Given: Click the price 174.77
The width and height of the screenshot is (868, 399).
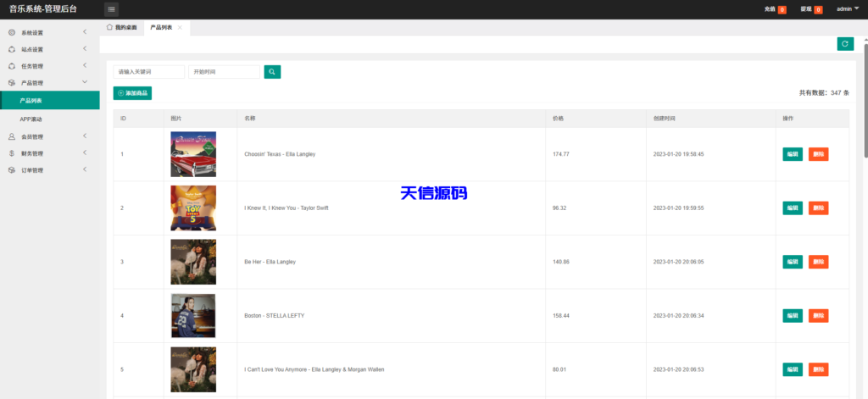Looking at the screenshot, I should coord(561,154).
